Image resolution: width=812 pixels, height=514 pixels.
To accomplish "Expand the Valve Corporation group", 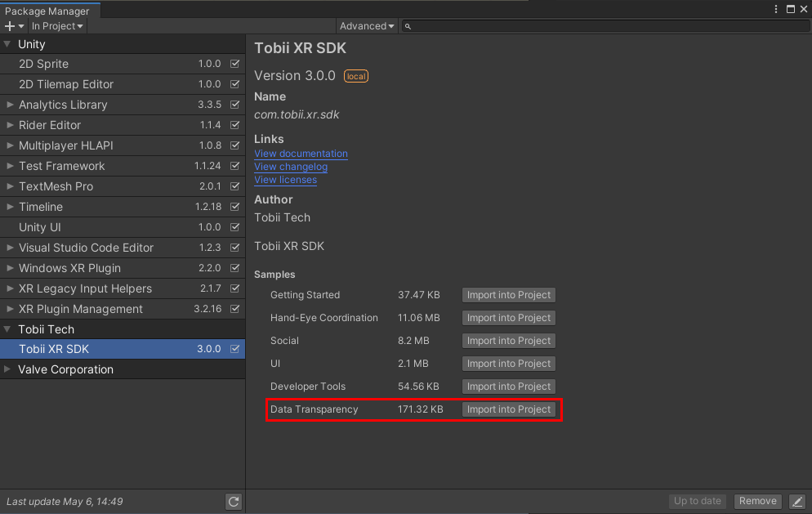I will click(7, 369).
